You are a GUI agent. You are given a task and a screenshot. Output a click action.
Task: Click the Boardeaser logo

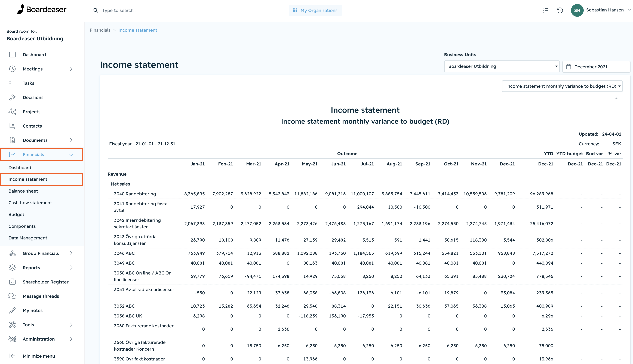[41, 10]
